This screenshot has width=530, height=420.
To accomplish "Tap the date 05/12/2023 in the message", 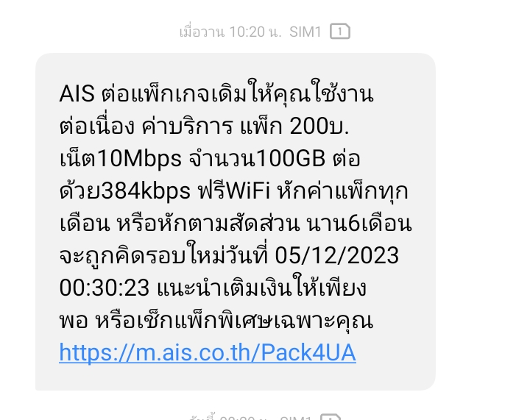I will pyautogui.click(x=336, y=255).
